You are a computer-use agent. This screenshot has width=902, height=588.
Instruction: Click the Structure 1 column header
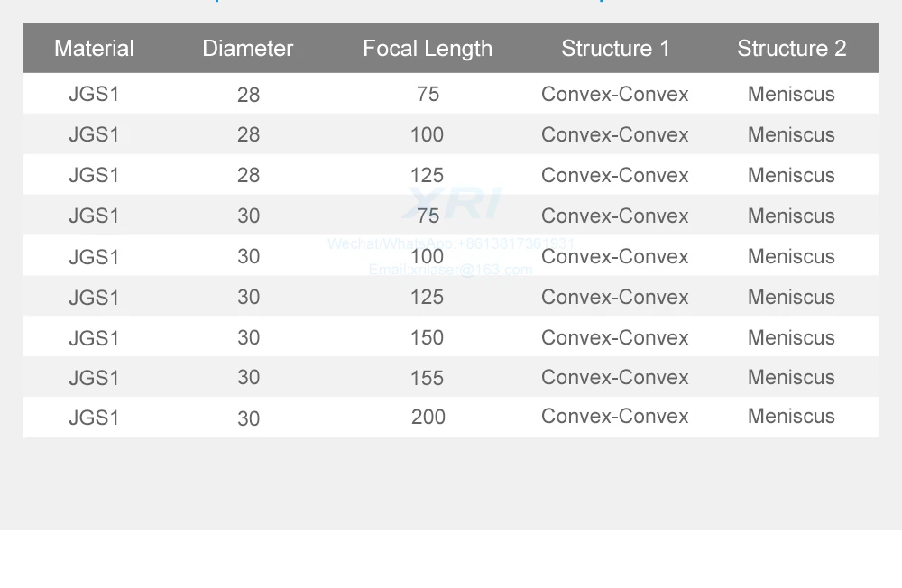(x=616, y=49)
